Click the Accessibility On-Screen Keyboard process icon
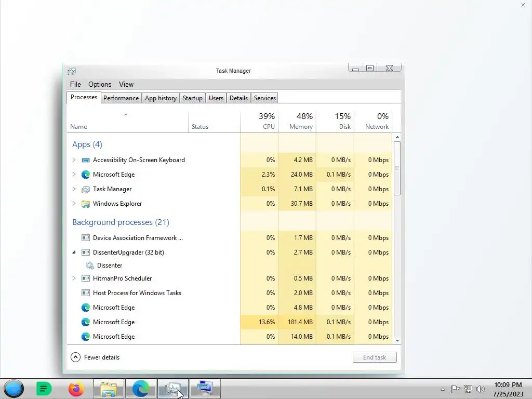Viewport: 532px width, 399px height. click(x=86, y=160)
